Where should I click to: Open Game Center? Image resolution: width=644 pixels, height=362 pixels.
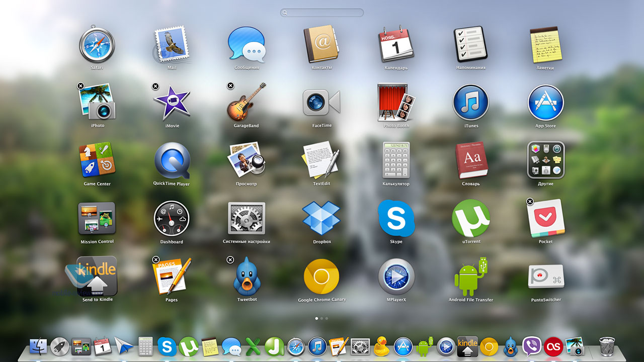point(98,160)
